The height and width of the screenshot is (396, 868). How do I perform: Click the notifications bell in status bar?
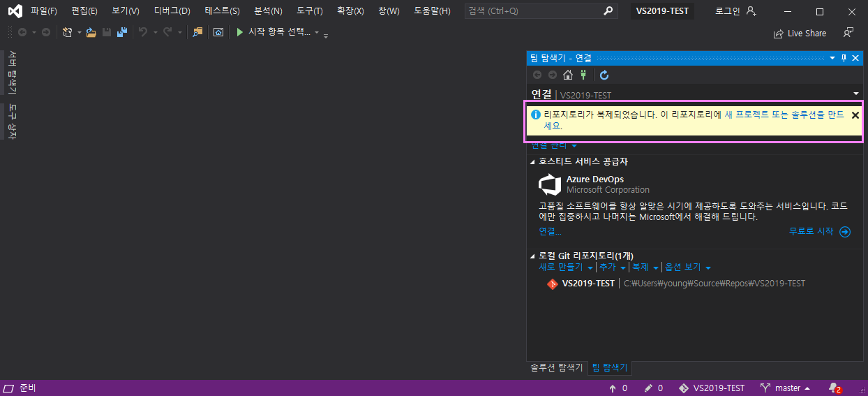834,388
